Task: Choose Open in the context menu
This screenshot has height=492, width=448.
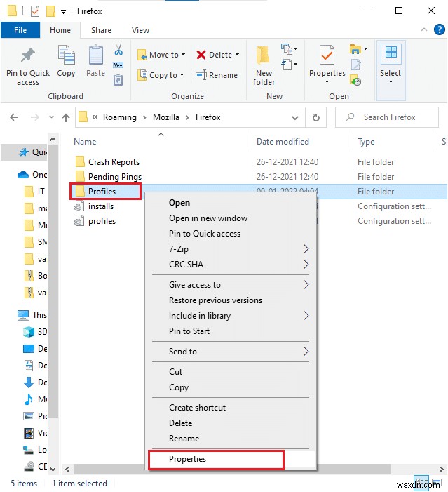Action: coord(231,203)
